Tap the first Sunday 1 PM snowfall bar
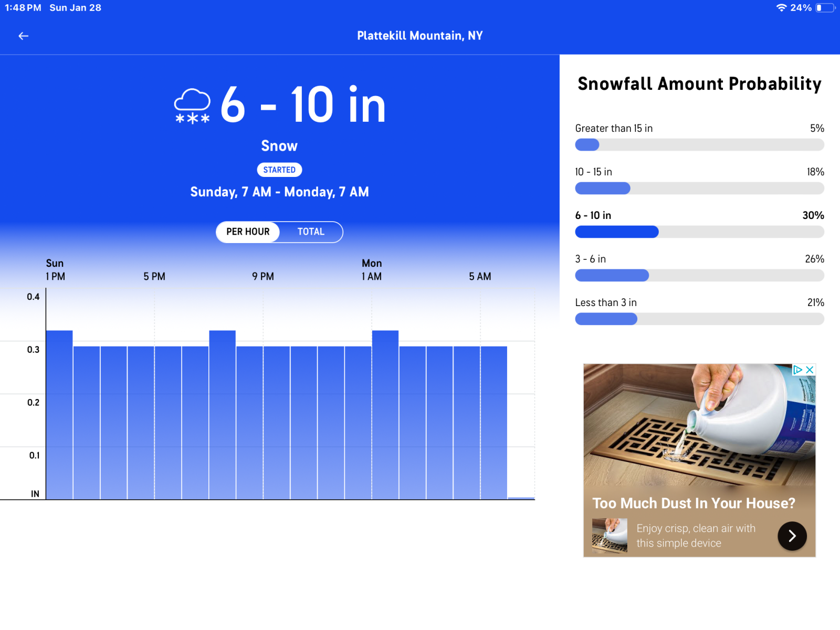The height and width of the screenshot is (630, 840). (x=59, y=415)
